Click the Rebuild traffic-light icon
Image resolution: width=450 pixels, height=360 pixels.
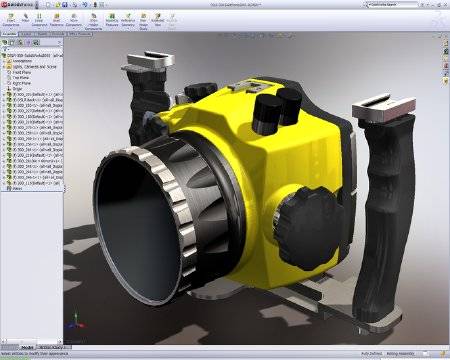95,5
